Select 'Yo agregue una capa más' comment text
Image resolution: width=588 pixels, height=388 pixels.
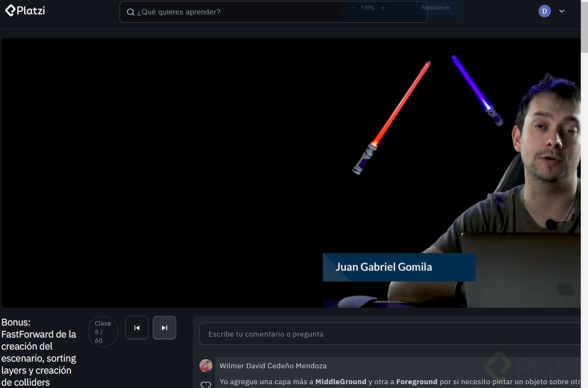pyautogui.click(x=400, y=382)
